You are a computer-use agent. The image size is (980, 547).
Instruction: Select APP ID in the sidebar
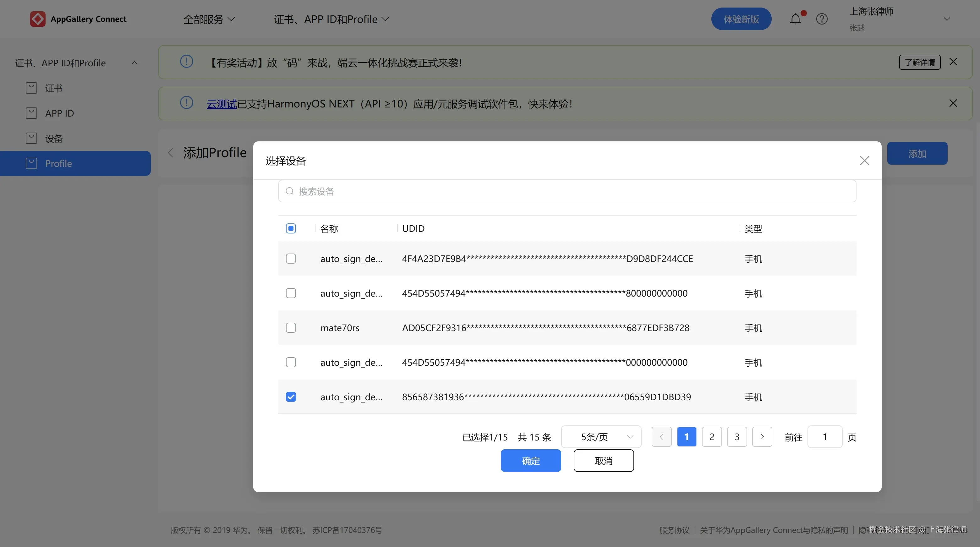tap(59, 113)
